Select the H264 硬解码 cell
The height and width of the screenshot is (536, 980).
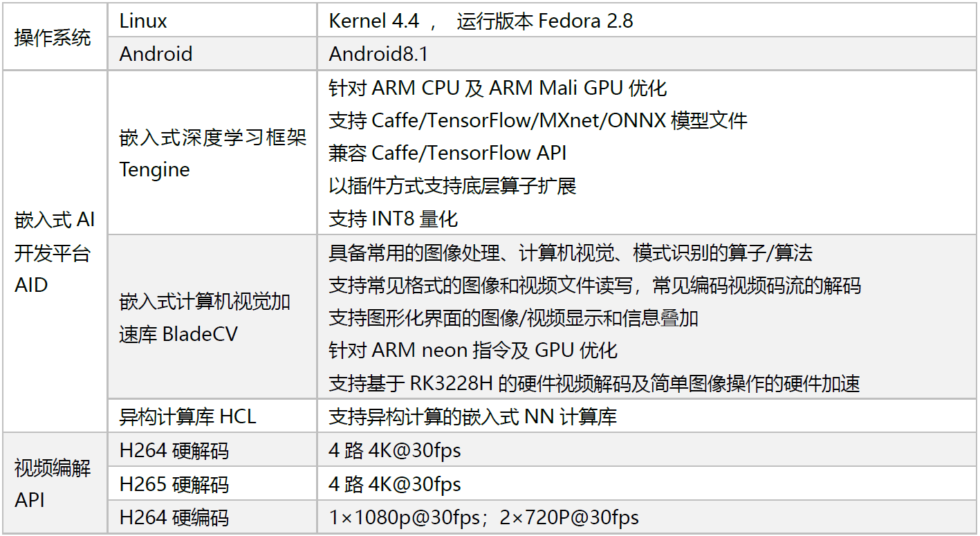[x=212, y=450]
